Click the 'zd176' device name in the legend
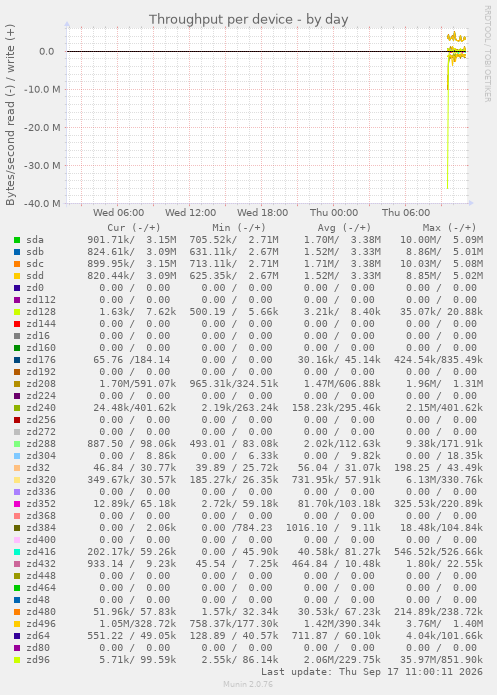The height and width of the screenshot is (695, 497). pyautogui.click(x=41, y=360)
